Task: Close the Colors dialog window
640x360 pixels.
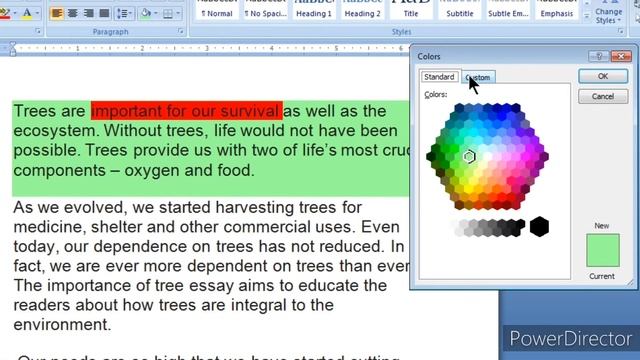Action: pos(621,56)
